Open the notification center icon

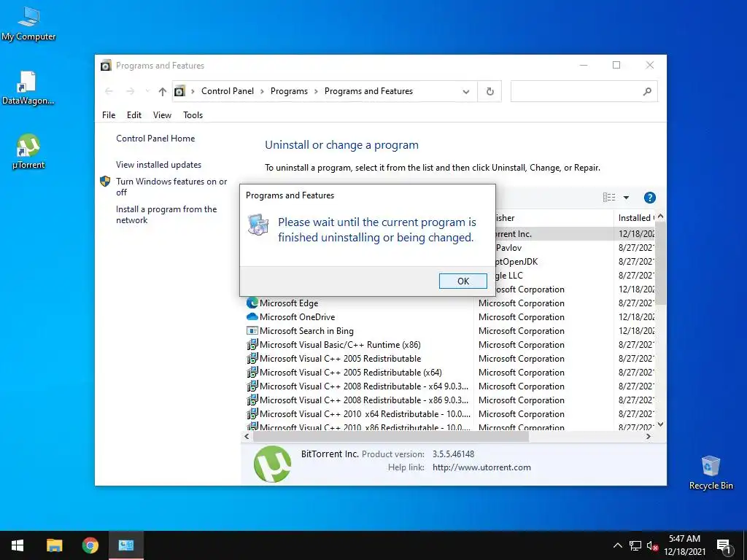(724, 545)
